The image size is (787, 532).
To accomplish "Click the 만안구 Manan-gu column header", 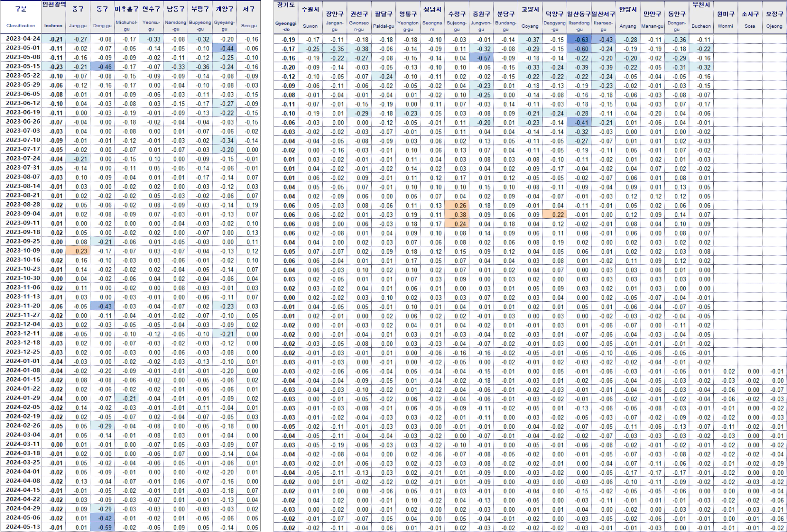I will pyautogui.click(x=652, y=17).
